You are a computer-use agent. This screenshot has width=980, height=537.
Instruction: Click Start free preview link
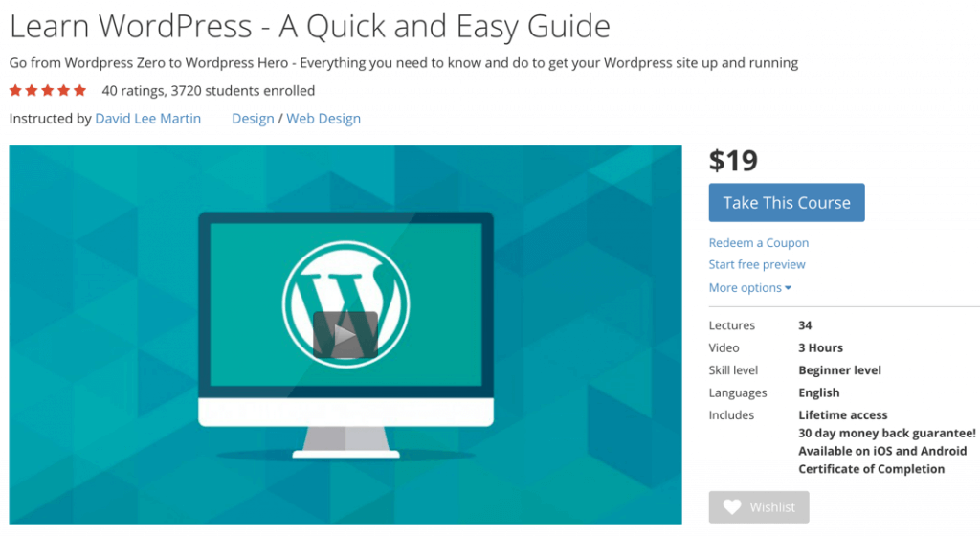click(x=757, y=264)
